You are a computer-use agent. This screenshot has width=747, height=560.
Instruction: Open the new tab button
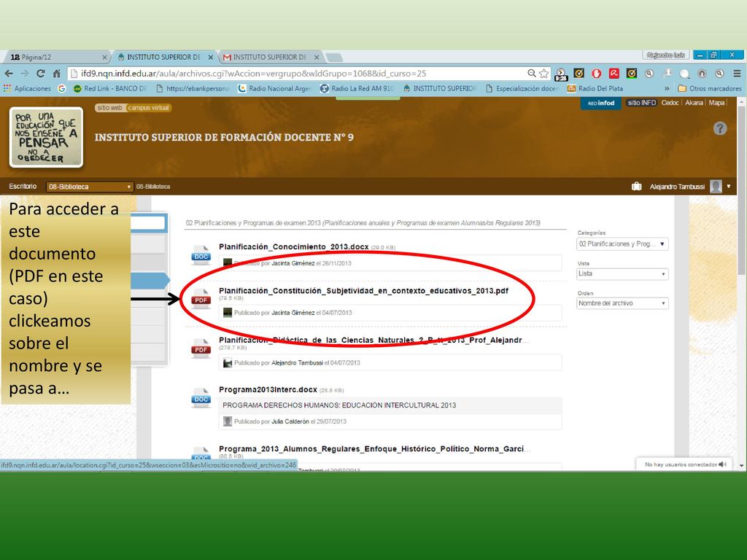coord(334,57)
